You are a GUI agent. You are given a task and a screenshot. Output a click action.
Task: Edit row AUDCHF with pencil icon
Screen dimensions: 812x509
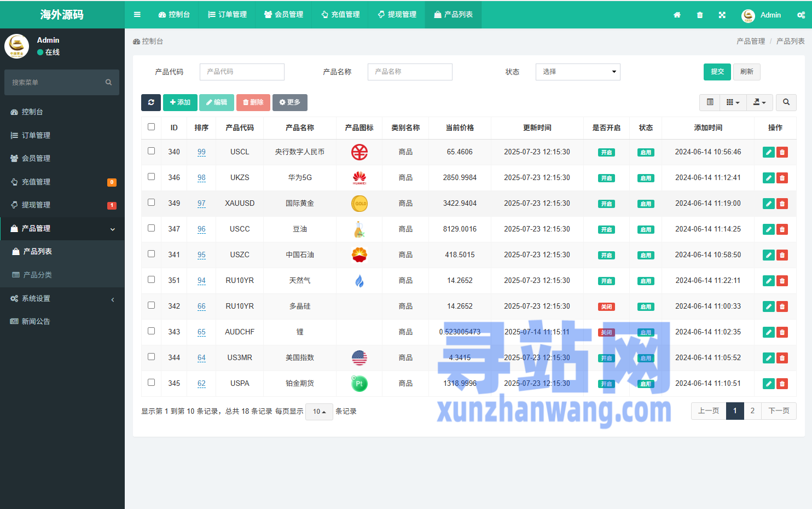coord(768,332)
